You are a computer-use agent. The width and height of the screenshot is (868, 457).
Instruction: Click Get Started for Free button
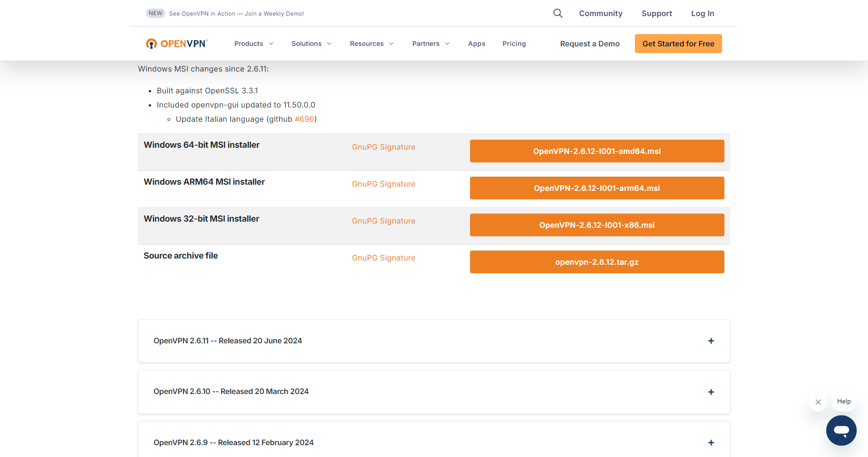pos(678,44)
